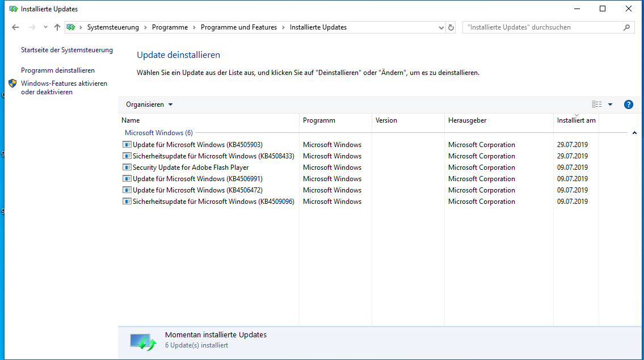Click the Update deinstallieren heading
The width and height of the screenshot is (644, 360).
pos(178,55)
